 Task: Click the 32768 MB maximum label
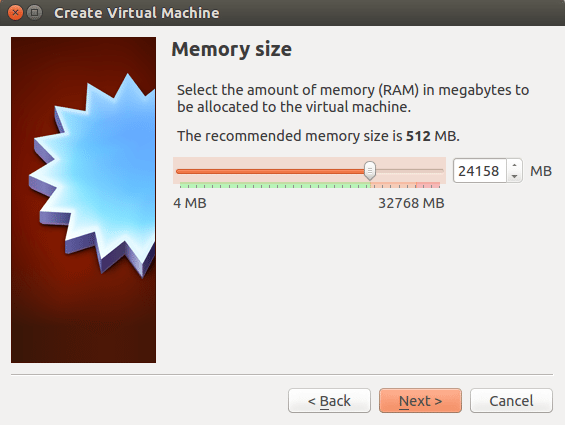pos(411,203)
